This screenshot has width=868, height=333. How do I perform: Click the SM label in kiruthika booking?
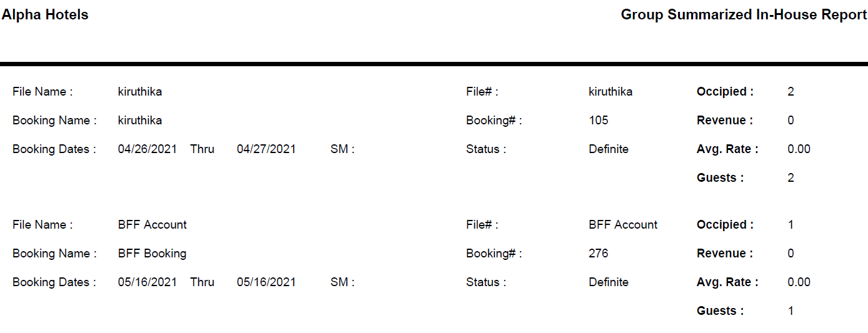click(x=342, y=149)
